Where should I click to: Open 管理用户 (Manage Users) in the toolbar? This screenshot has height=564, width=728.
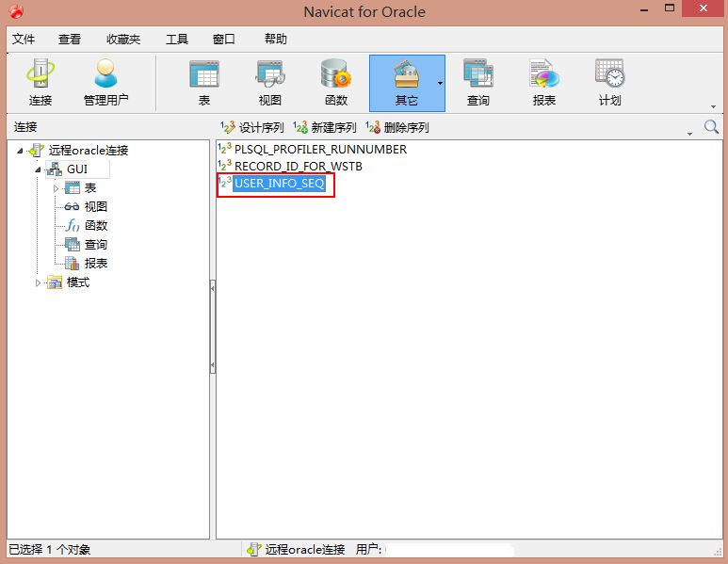[105, 83]
